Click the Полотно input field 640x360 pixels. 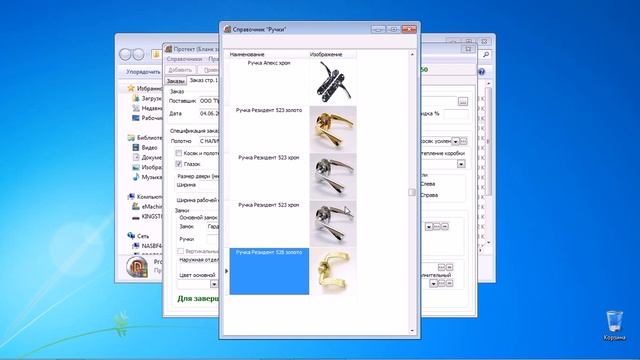coord(209,141)
